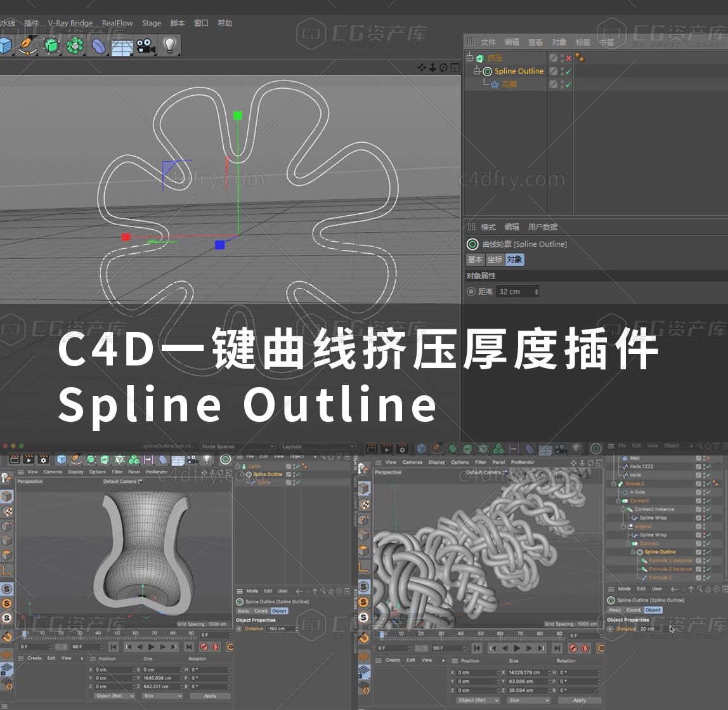Open the Stage menu
The image size is (728, 710).
click(x=152, y=23)
